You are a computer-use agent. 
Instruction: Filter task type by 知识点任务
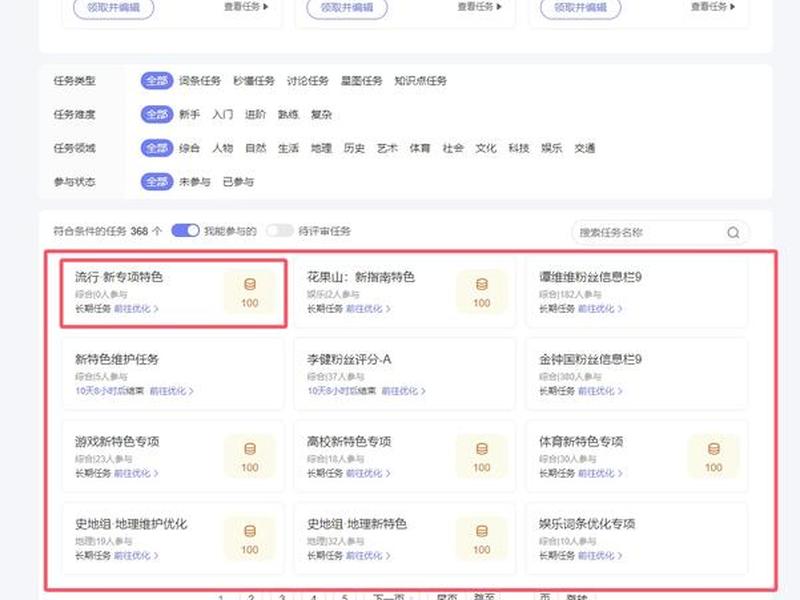click(x=420, y=81)
